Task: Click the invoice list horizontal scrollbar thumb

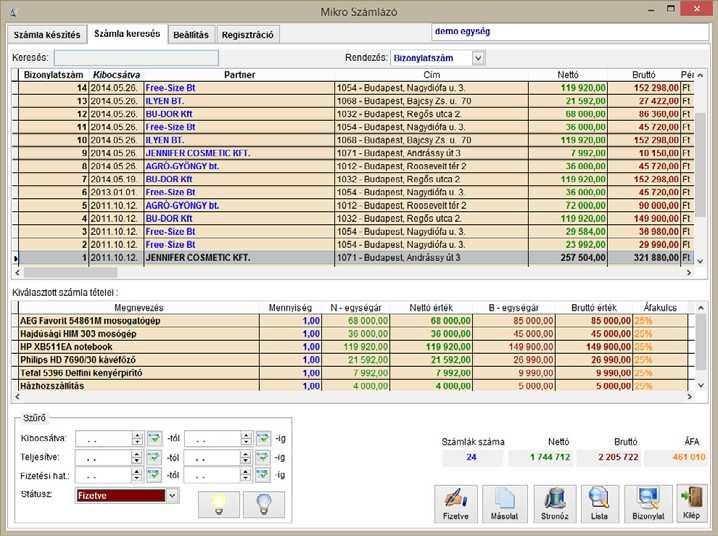Action: point(70,272)
